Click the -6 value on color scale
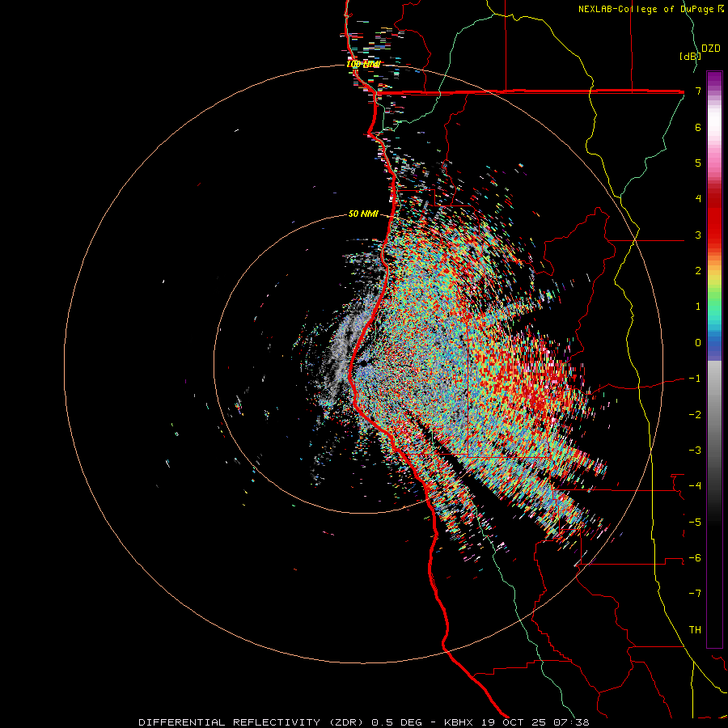 [695, 558]
